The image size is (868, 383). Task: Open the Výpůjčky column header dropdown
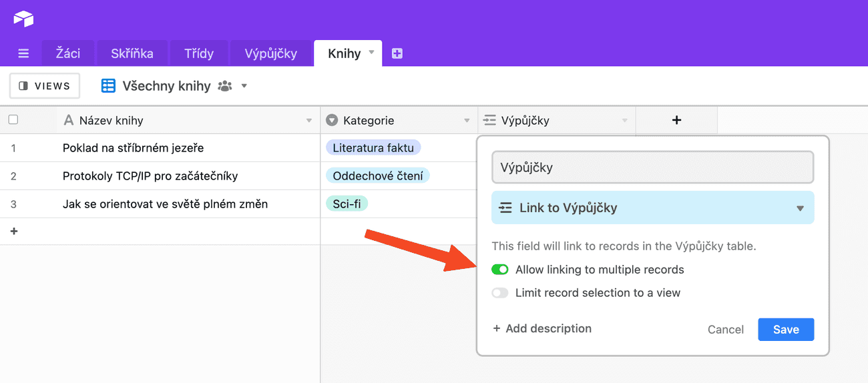tap(625, 121)
